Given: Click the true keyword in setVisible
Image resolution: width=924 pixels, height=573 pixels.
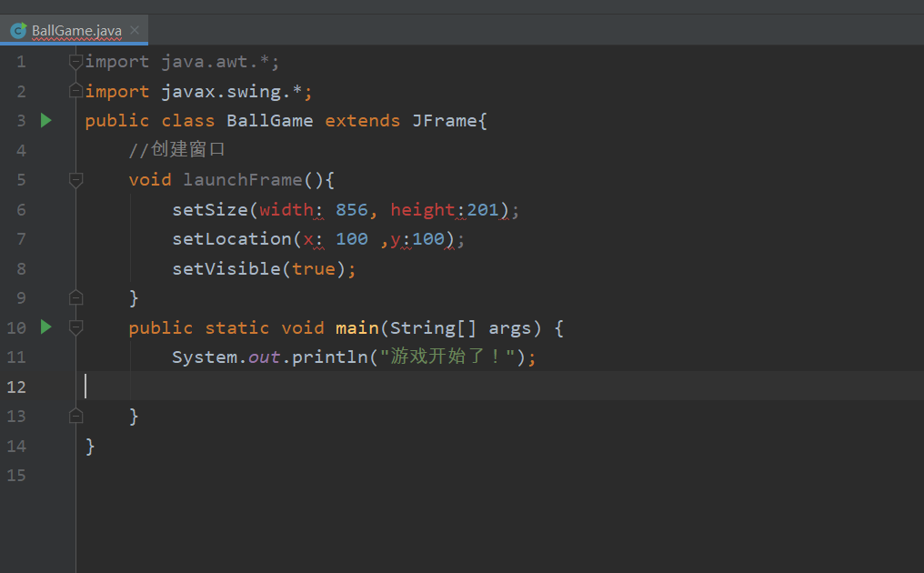Looking at the screenshot, I should pos(314,269).
